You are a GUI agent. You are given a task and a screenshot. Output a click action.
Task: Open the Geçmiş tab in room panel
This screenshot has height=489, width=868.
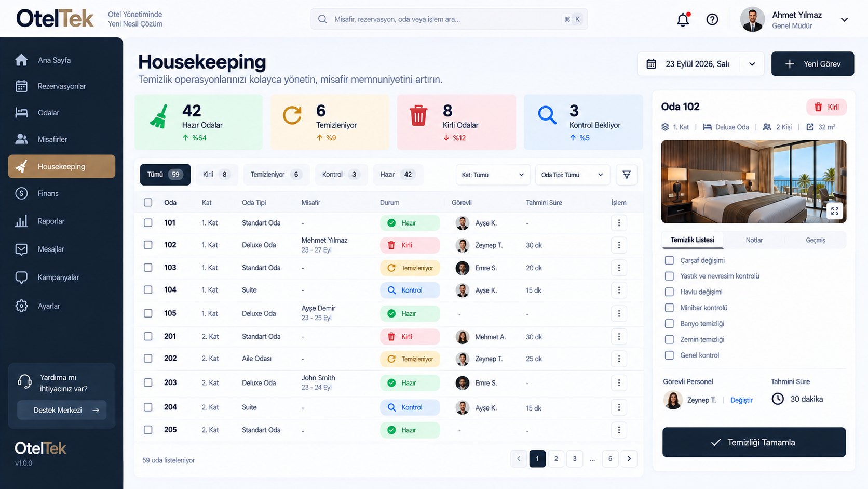pyautogui.click(x=816, y=240)
